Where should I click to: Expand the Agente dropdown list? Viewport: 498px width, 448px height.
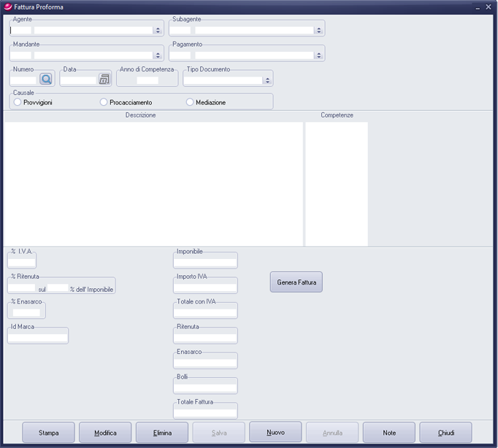[x=158, y=31]
